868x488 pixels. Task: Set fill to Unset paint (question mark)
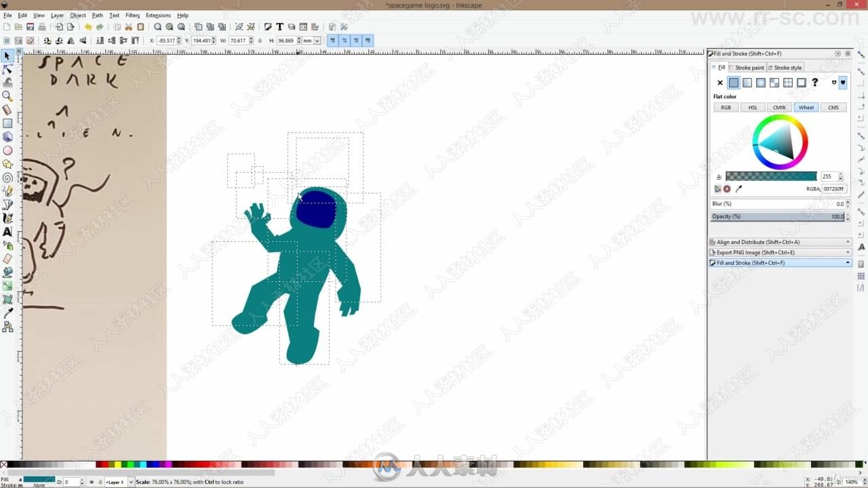[x=815, y=83]
